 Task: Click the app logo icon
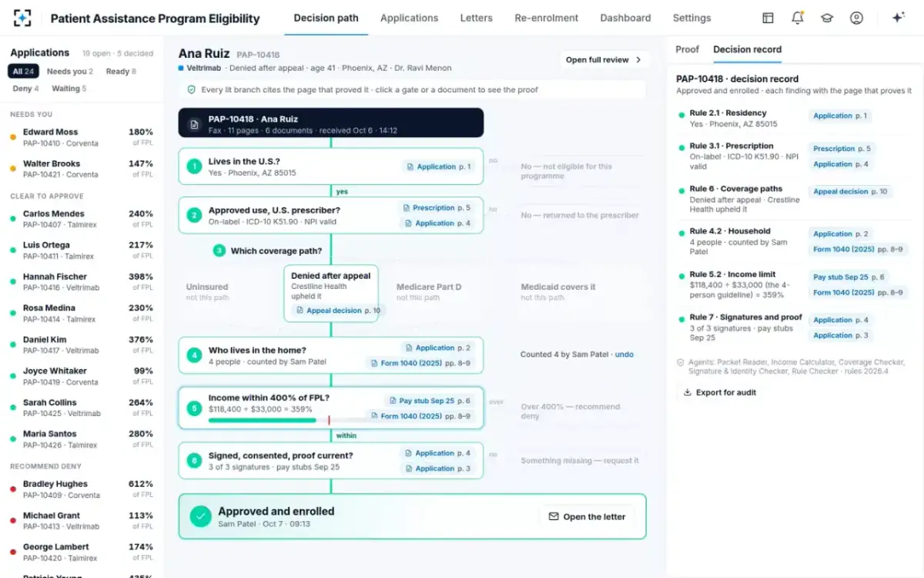pos(22,18)
